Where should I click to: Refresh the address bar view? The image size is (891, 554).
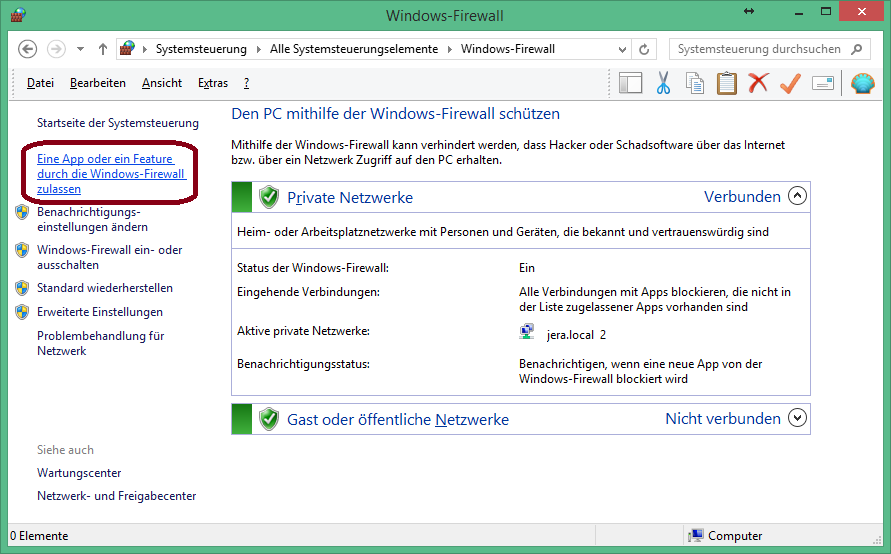pyautogui.click(x=646, y=49)
